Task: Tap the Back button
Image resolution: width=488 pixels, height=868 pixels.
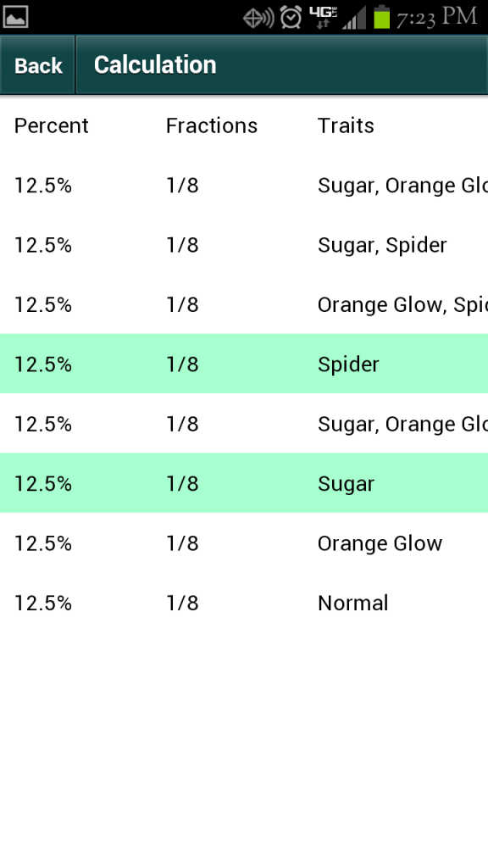Action: 37,65
